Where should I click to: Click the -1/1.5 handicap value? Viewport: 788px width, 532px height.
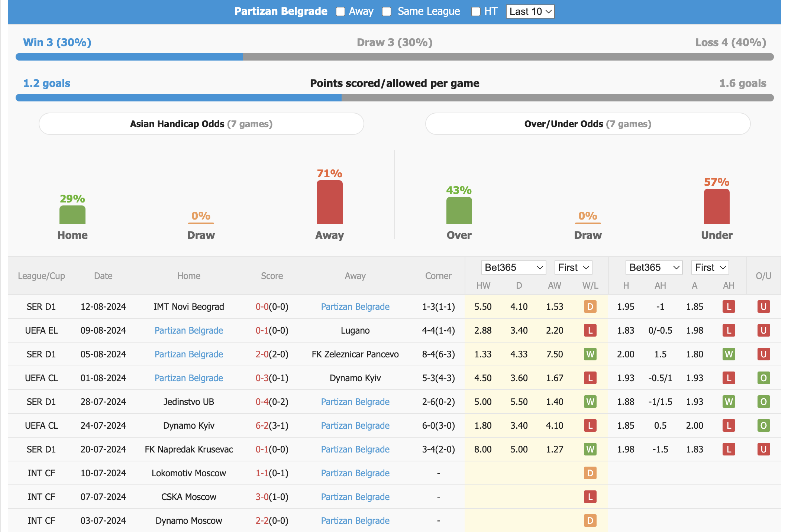(660, 402)
